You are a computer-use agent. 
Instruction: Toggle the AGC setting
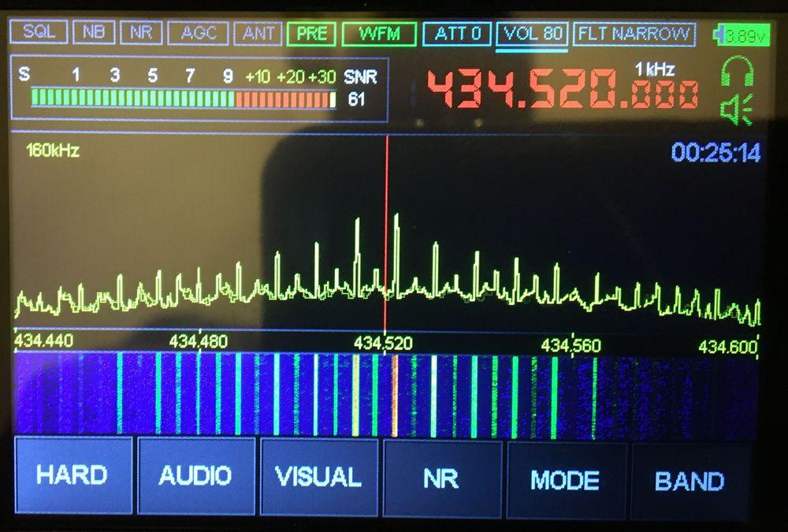(199, 33)
